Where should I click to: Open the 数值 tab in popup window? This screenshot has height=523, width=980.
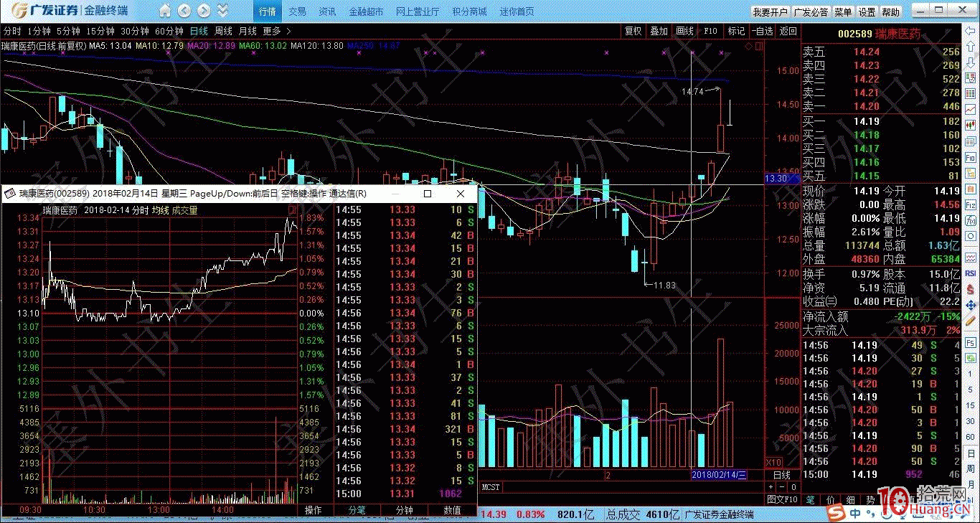[x=452, y=511]
